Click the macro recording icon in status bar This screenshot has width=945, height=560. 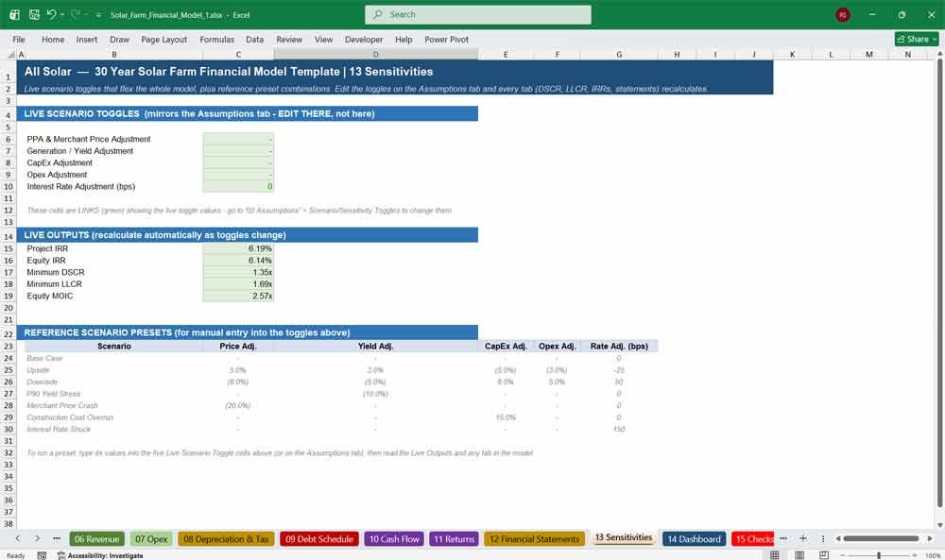[x=42, y=555]
